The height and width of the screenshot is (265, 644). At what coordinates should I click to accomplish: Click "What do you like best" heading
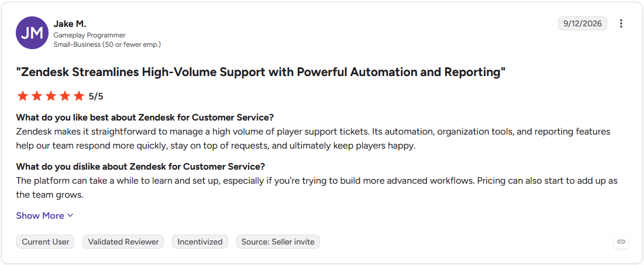pos(145,118)
